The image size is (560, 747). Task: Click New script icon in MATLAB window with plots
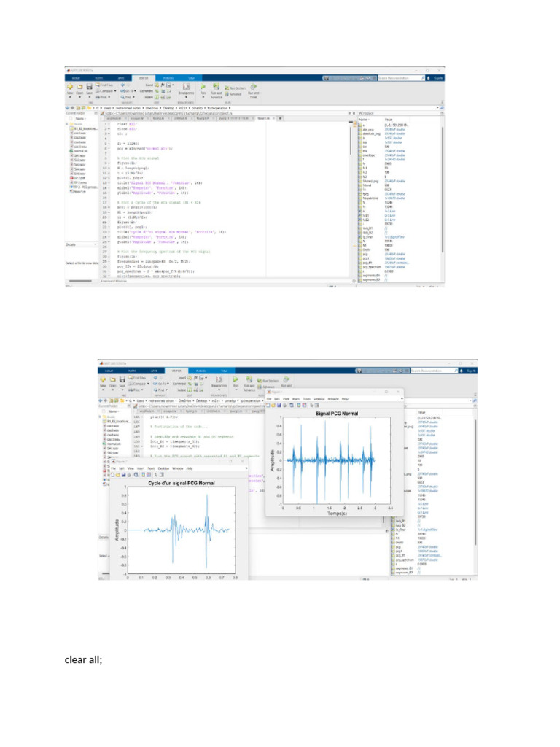pyautogui.click(x=103, y=379)
